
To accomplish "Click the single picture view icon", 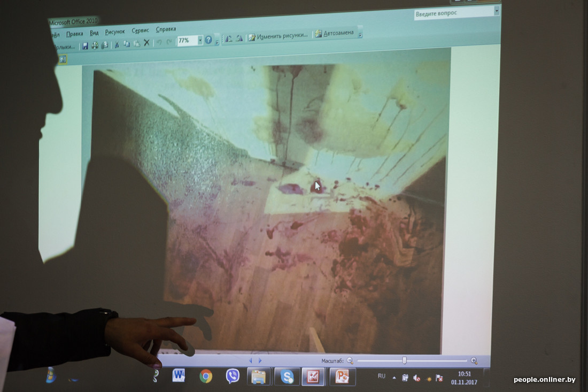I will 63,59.
